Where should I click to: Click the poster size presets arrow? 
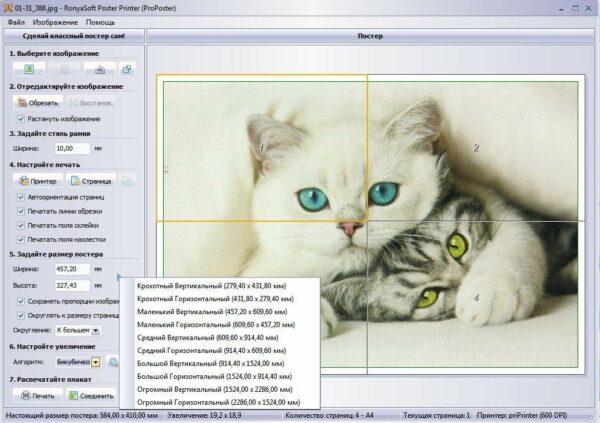tap(119, 276)
